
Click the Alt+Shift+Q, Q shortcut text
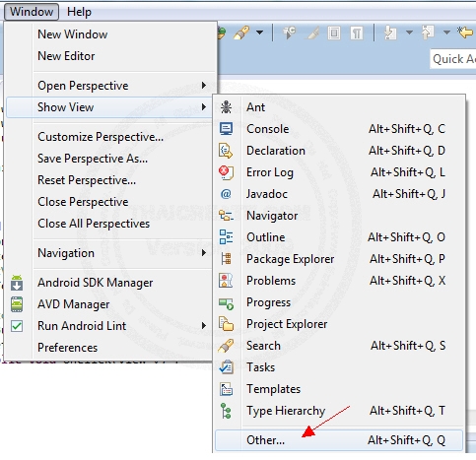(406, 440)
